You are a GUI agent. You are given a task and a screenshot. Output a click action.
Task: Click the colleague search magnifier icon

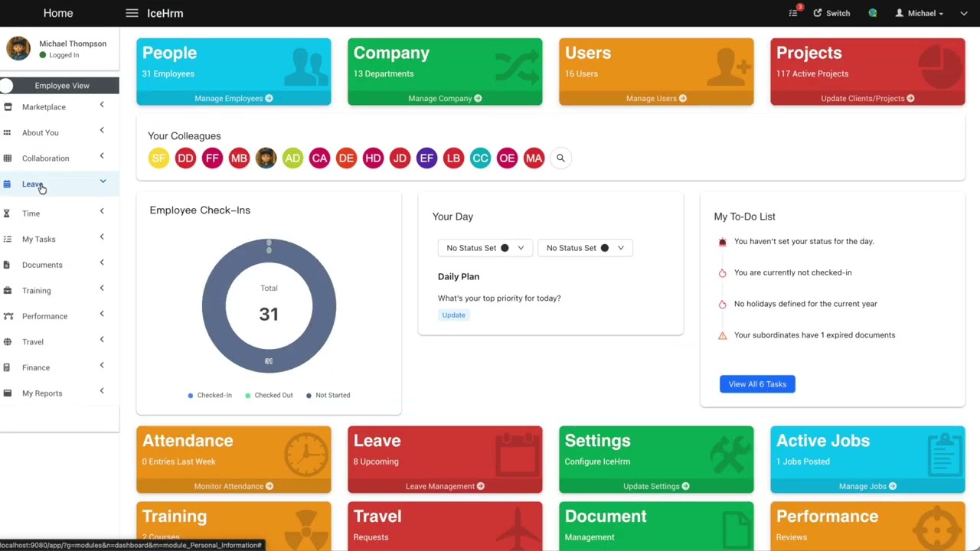coord(560,158)
